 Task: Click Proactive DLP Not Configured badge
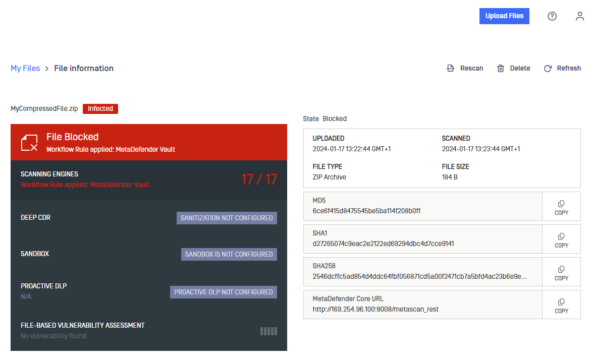224,292
